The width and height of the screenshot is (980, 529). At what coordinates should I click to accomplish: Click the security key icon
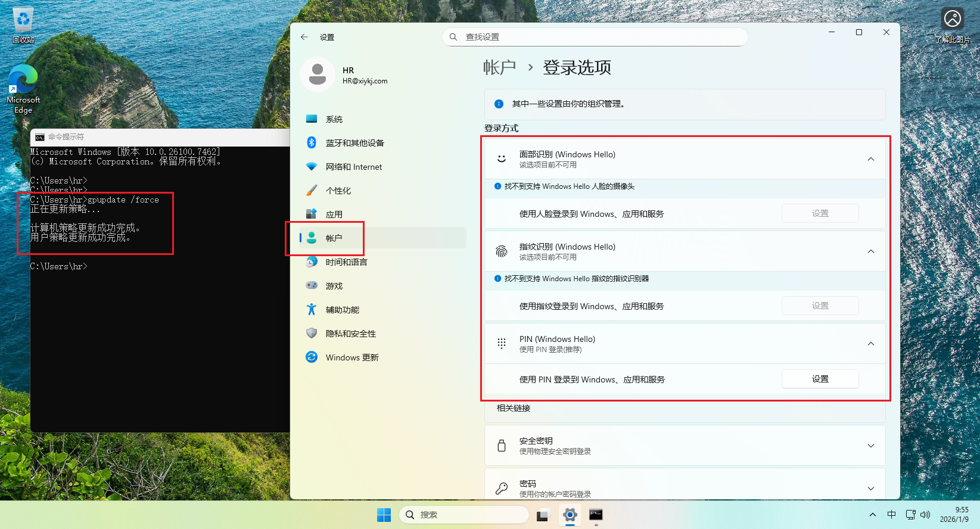tap(502, 446)
